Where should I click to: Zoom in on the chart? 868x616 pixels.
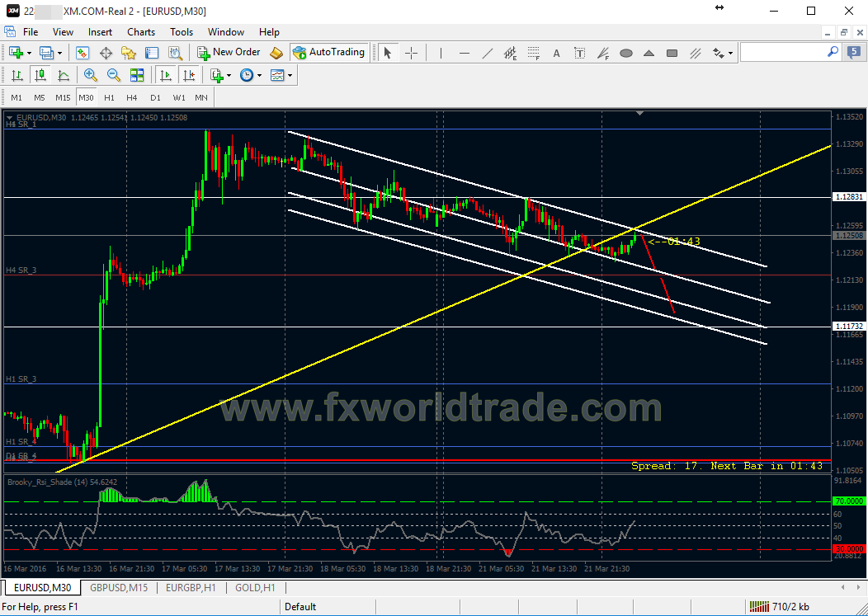tap(90, 75)
